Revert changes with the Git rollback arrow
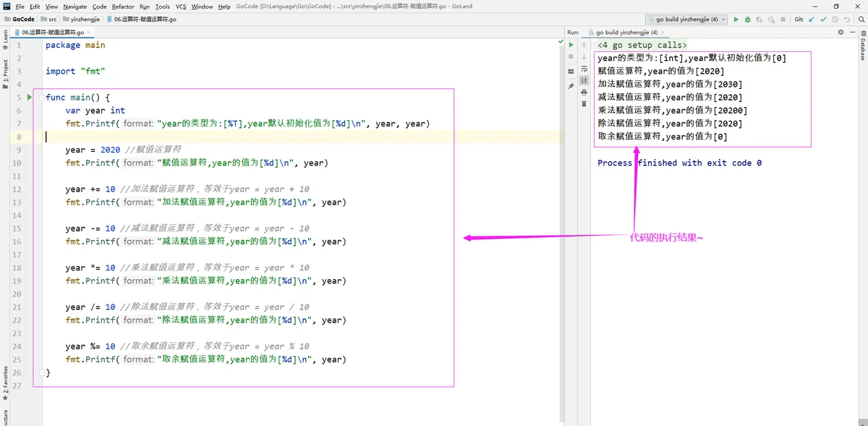Image resolution: width=868 pixels, height=426 pixels. click(x=847, y=20)
